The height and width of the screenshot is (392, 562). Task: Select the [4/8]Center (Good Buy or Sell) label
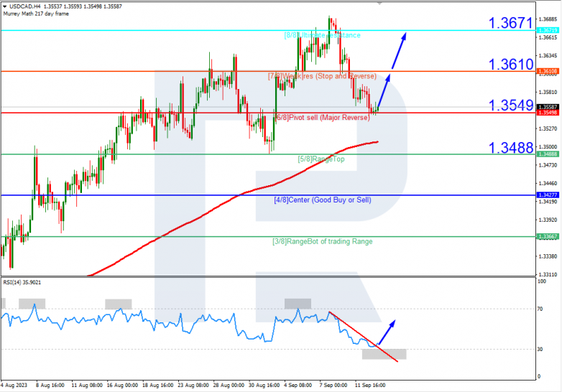(x=323, y=200)
